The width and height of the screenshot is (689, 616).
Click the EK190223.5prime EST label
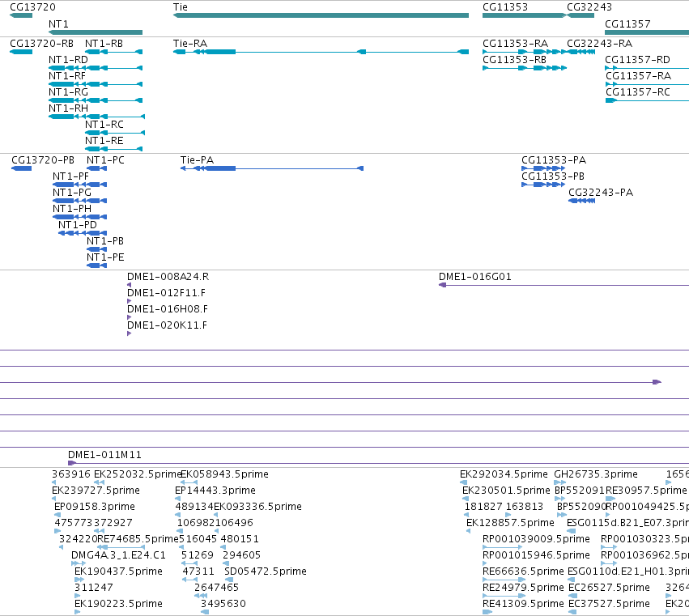[x=119, y=604]
